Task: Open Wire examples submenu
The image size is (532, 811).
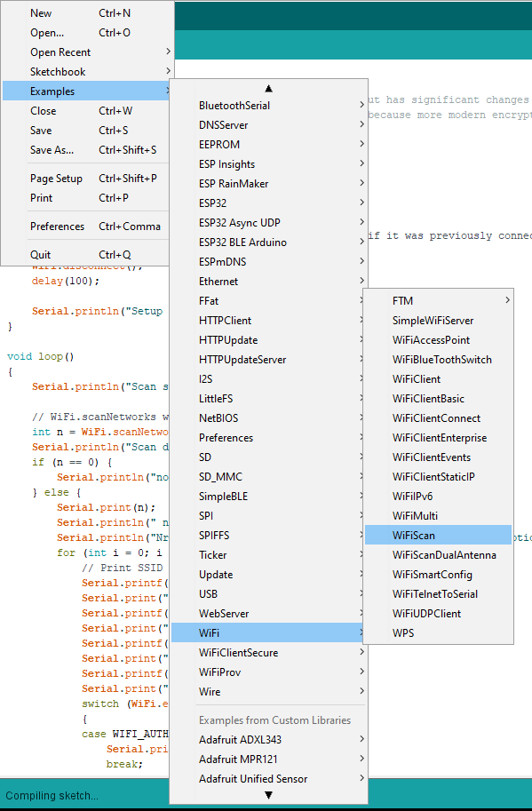Action: coord(268,691)
